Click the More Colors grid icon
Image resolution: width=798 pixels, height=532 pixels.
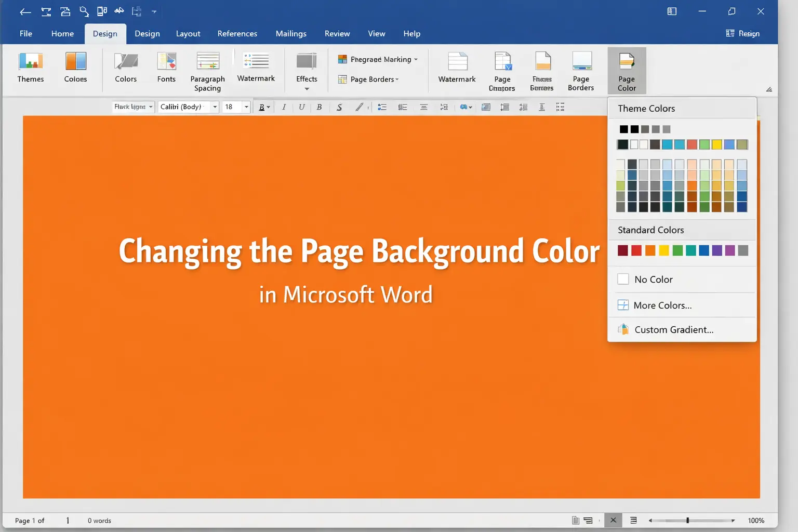coord(623,305)
